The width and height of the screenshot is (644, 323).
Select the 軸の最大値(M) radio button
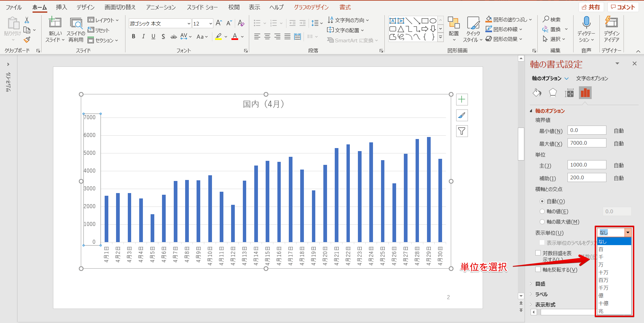[x=542, y=222]
